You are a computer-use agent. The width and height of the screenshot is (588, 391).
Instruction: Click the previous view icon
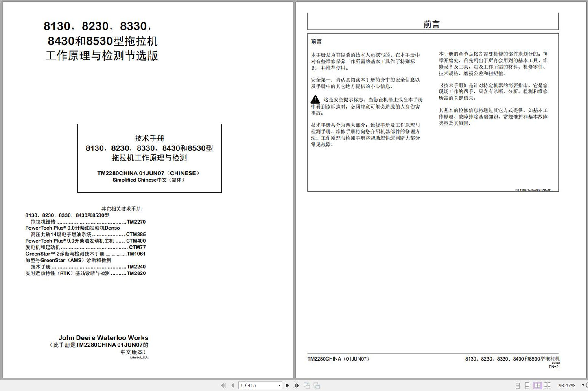click(x=307, y=385)
